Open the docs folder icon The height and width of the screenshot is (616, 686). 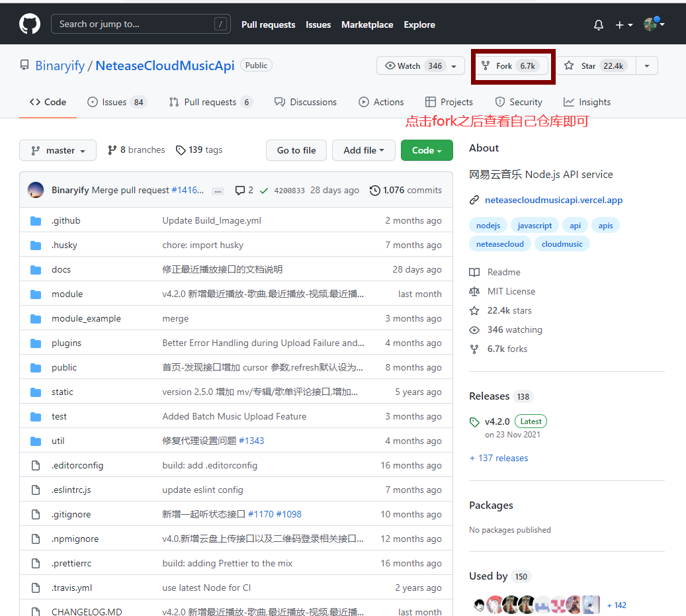[x=36, y=270]
